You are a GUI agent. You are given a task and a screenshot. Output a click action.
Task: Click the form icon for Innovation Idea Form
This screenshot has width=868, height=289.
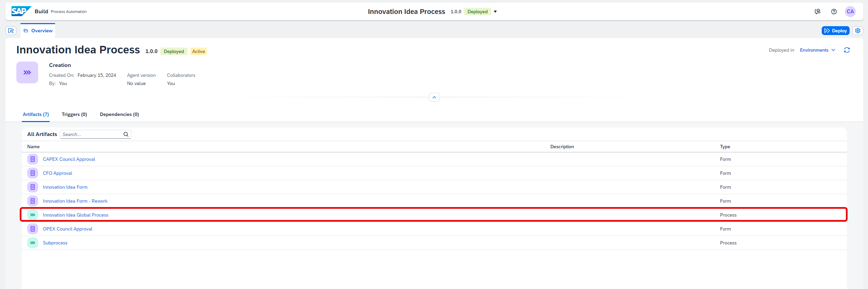(33, 187)
